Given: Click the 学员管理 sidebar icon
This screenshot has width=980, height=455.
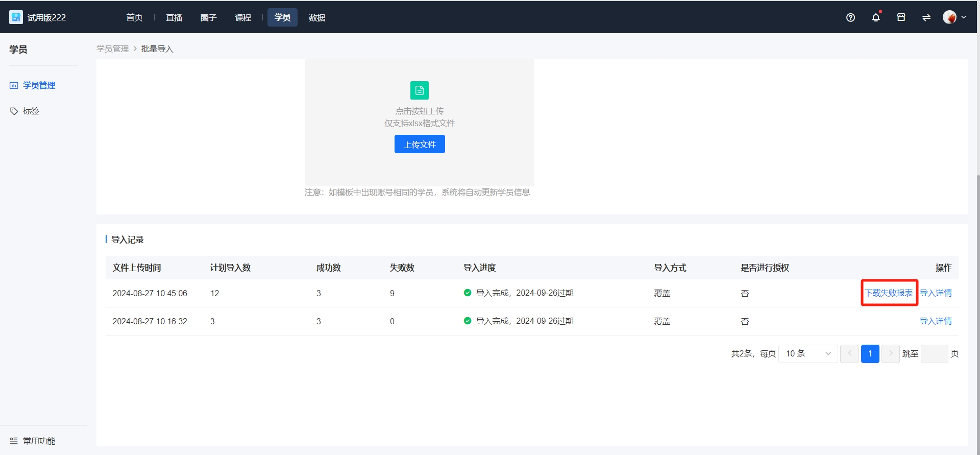Looking at the screenshot, I should (14, 85).
